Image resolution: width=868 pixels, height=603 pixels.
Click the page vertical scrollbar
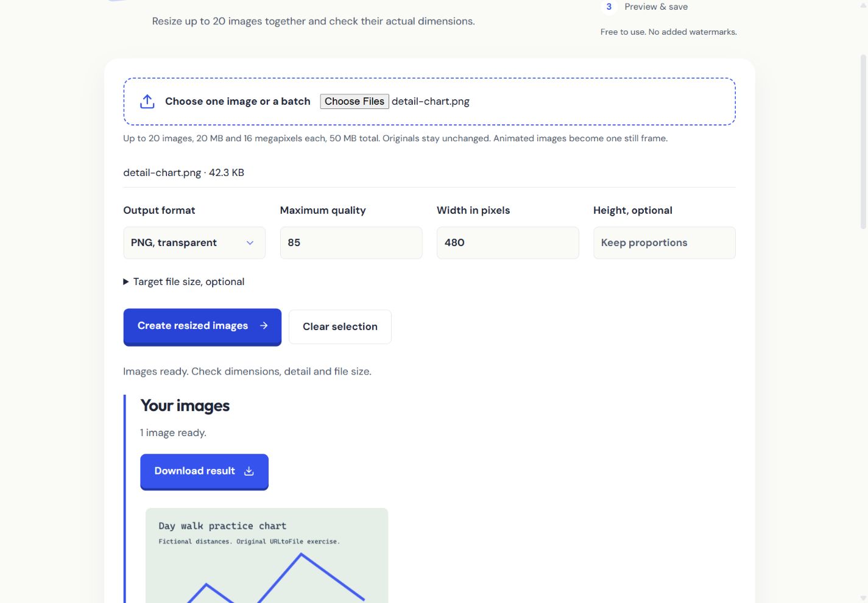tap(863, 143)
